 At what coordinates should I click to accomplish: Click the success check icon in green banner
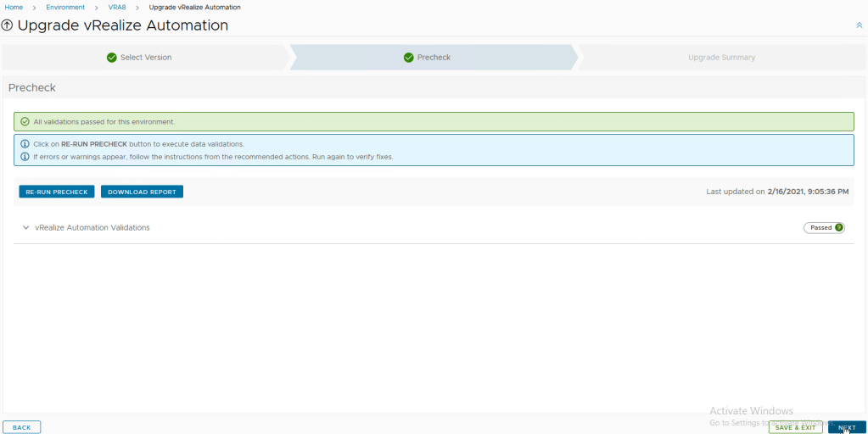pos(25,122)
